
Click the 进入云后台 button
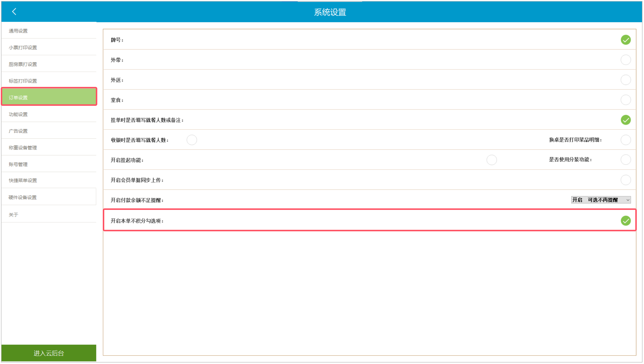pyautogui.click(x=49, y=353)
